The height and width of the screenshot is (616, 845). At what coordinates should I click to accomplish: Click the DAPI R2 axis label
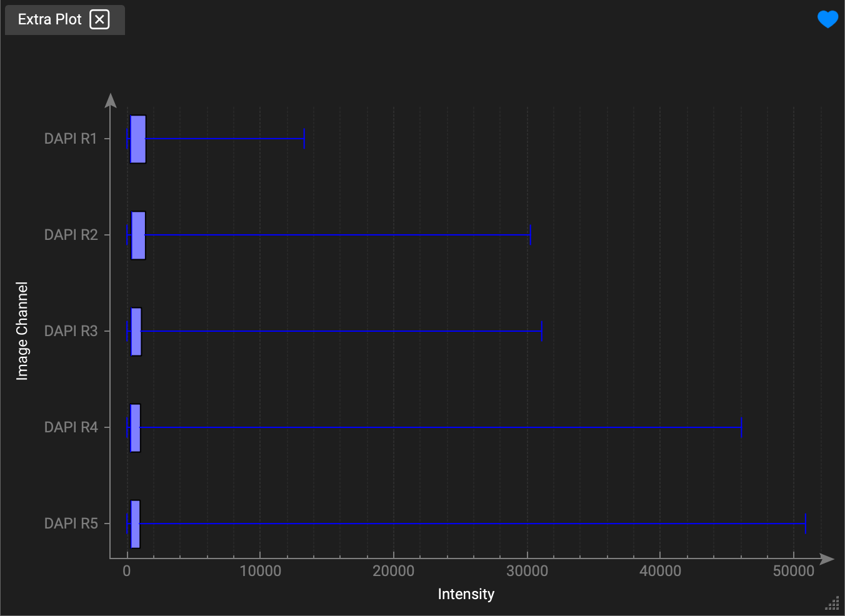point(71,235)
